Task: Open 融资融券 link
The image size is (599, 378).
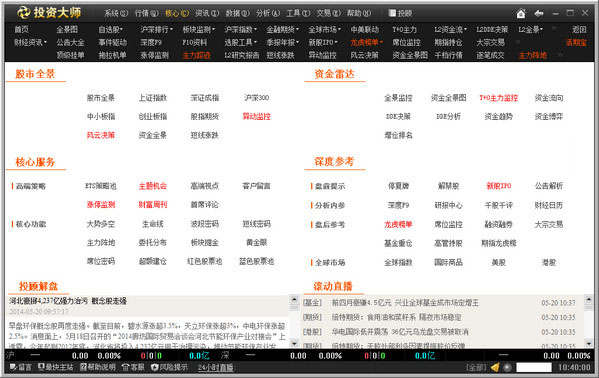Action: click(x=499, y=224)
